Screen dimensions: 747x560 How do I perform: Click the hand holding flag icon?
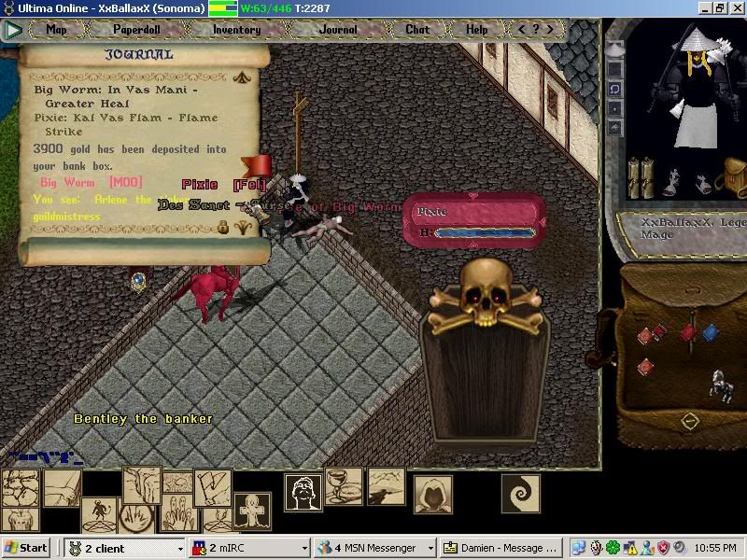213,487
